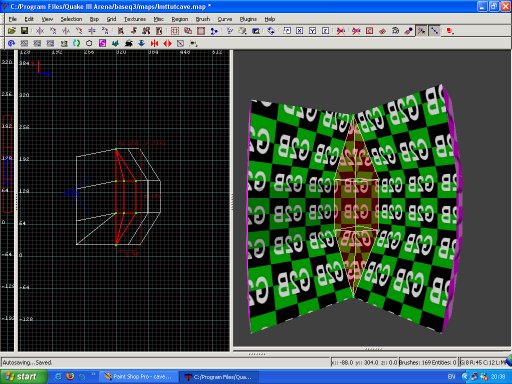Click the red arrows pointing inward icon
This screenshot has height=384, width=512.
pyautogui.click(x=154, y=43)
